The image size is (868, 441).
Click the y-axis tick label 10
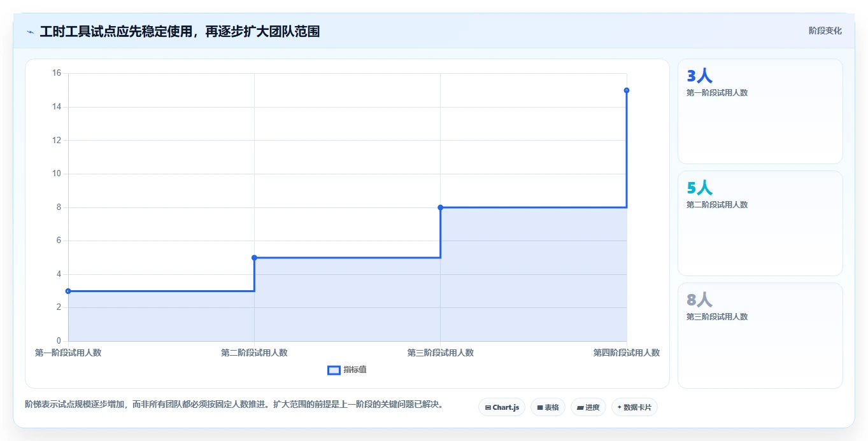point(56,174)
